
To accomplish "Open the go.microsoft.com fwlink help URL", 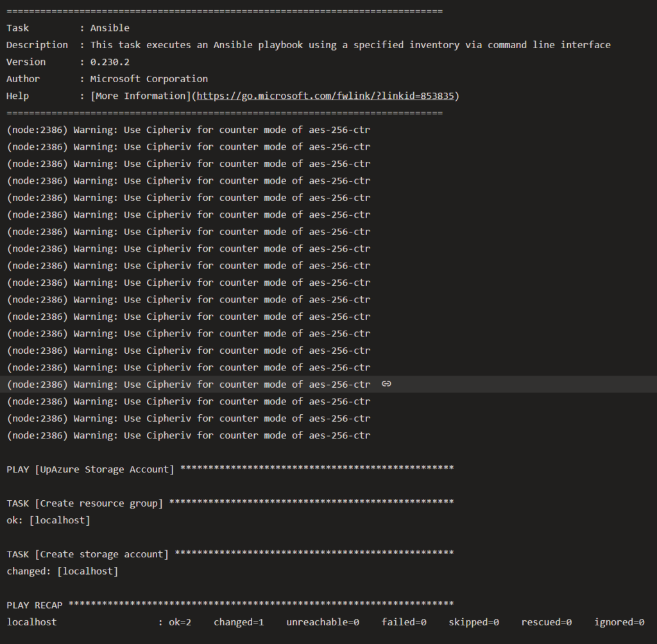I will [x=325, y=96].
